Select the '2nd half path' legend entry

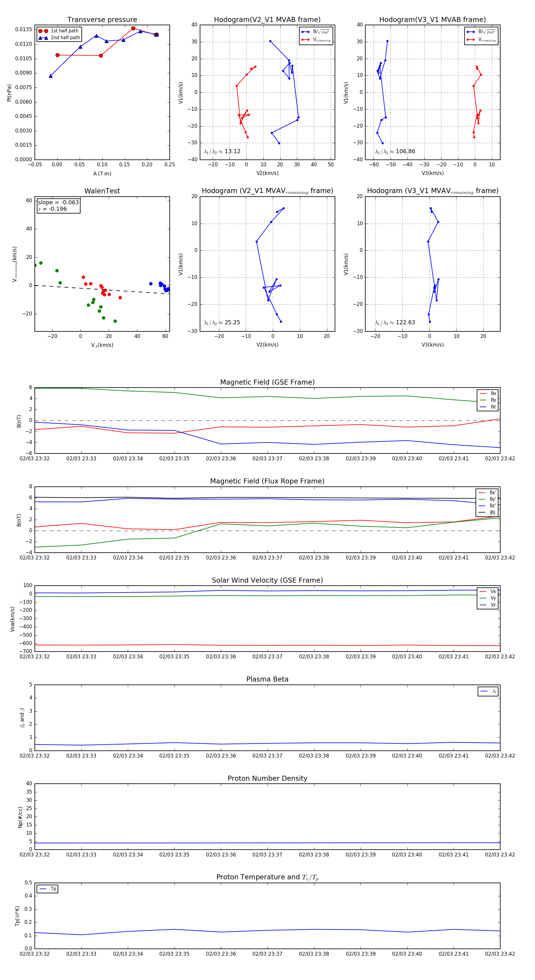point(59,38)
